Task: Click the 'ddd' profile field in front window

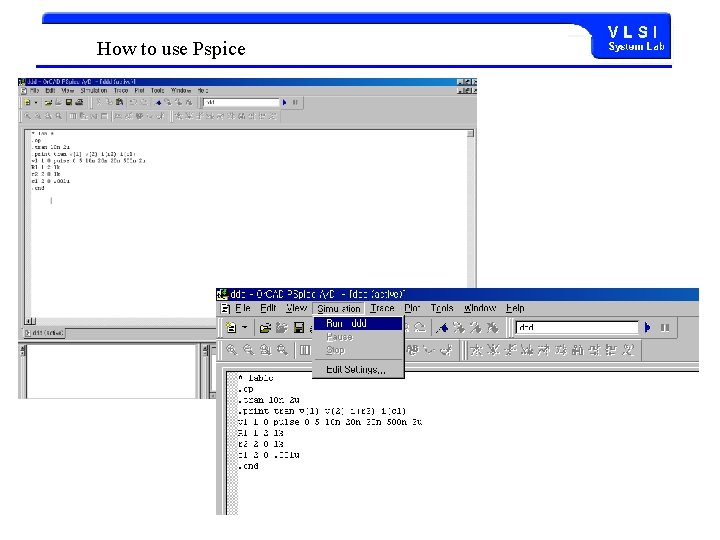Action: [577, 327]
